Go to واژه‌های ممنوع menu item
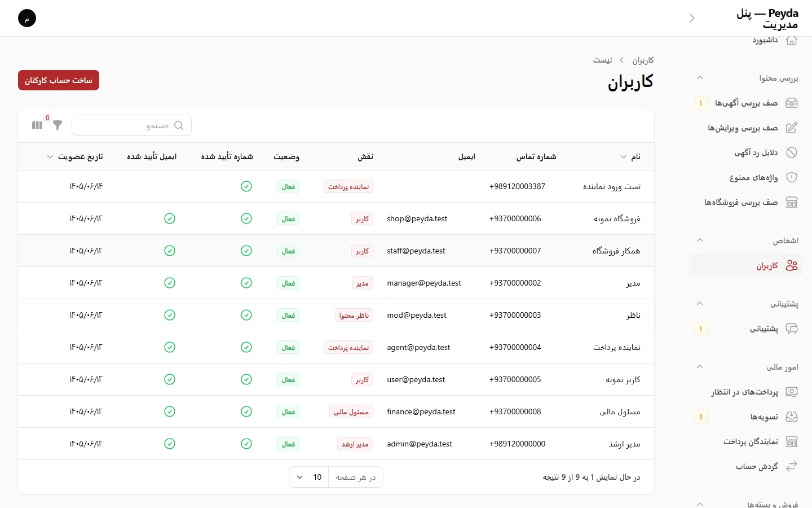The width and height of the screenshot is (812, 508). click(746, 177)
